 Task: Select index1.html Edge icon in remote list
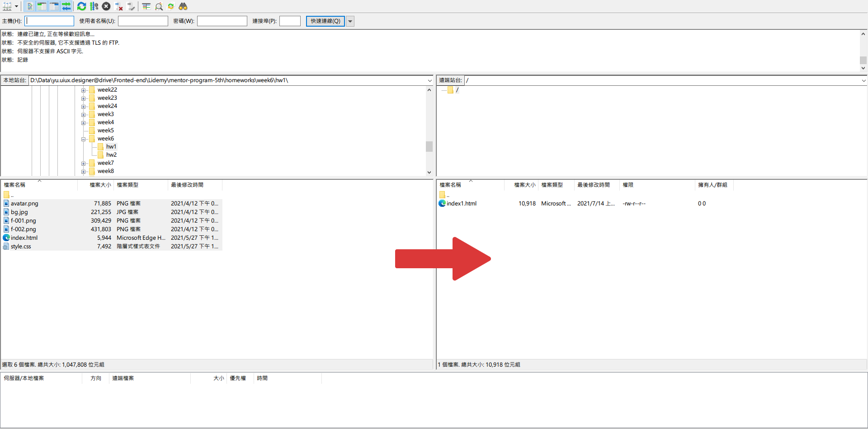(442, 203)
